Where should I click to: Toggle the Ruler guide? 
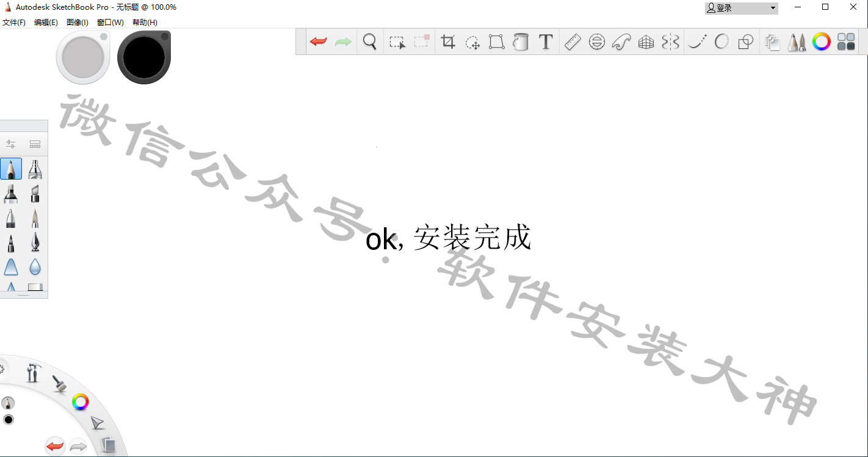coord(572,42)
